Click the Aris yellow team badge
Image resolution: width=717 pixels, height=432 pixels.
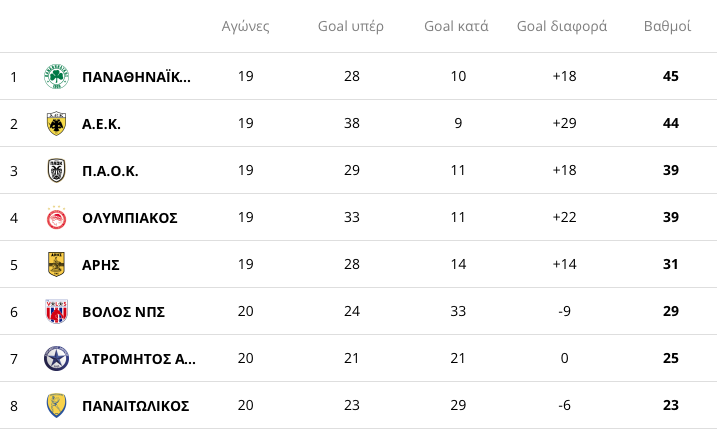click(56, 265)
